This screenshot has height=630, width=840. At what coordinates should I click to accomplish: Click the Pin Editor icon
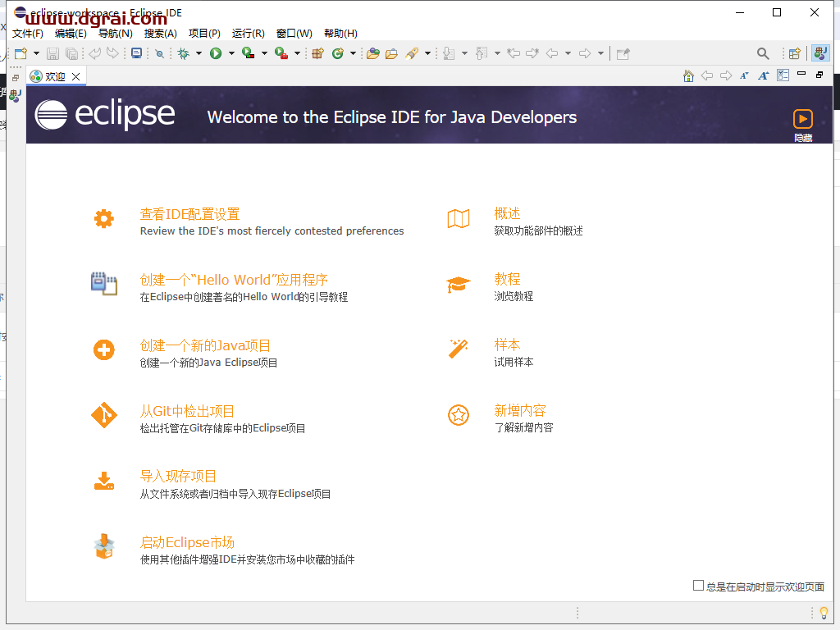(623, 53)
